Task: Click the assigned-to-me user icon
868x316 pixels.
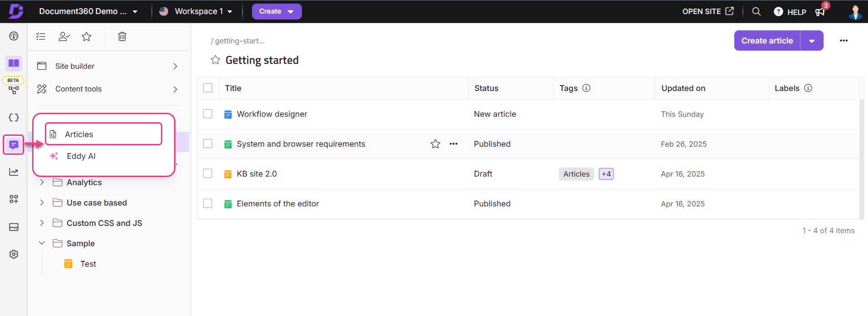Action: (64, 36)
